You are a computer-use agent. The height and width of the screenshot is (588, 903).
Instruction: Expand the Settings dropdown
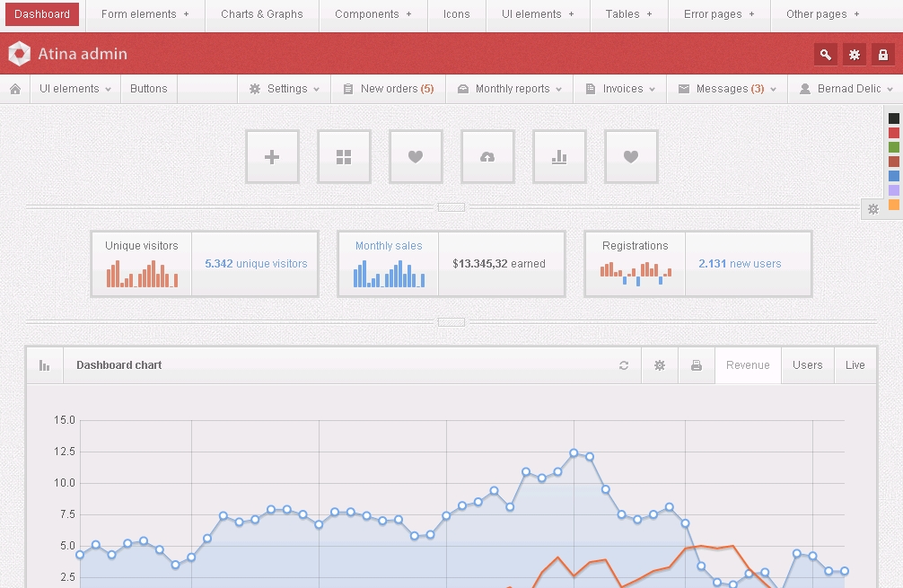[284, 89]
